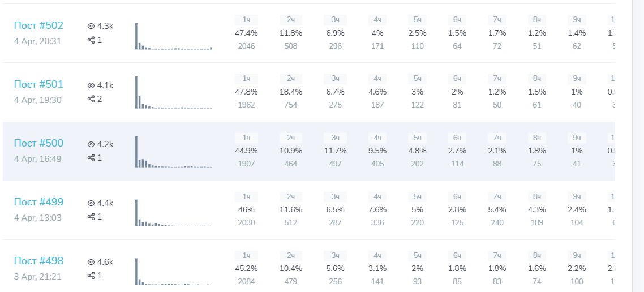Open the Пост #502 link
The image size is (644, 292).
(x=38, y=25)
